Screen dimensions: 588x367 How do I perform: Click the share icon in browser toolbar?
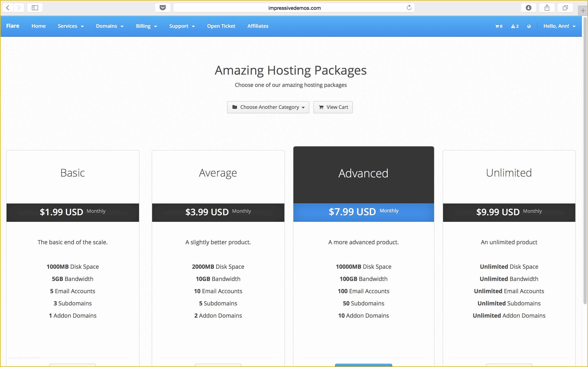547,8
